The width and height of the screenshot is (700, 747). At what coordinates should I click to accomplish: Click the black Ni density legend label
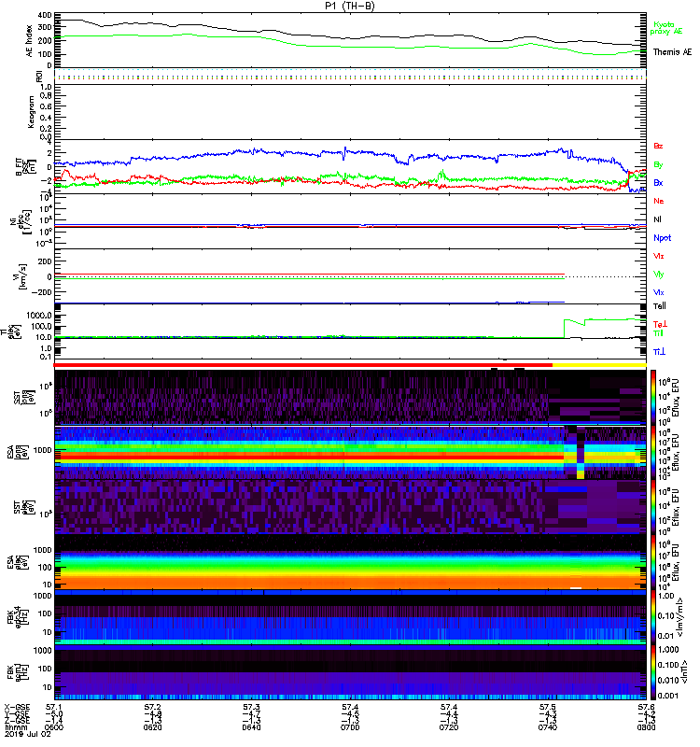pos(657,219)
